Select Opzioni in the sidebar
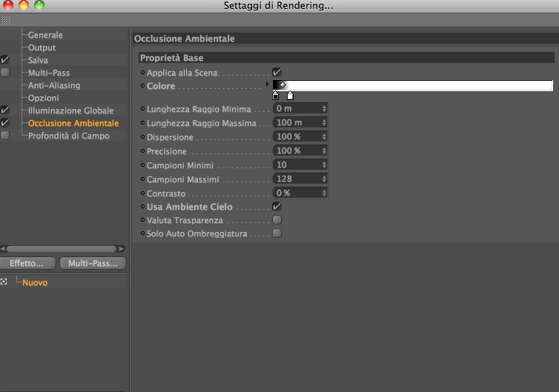The height and width of the screenshot is (392, 559). coord(44,98)
